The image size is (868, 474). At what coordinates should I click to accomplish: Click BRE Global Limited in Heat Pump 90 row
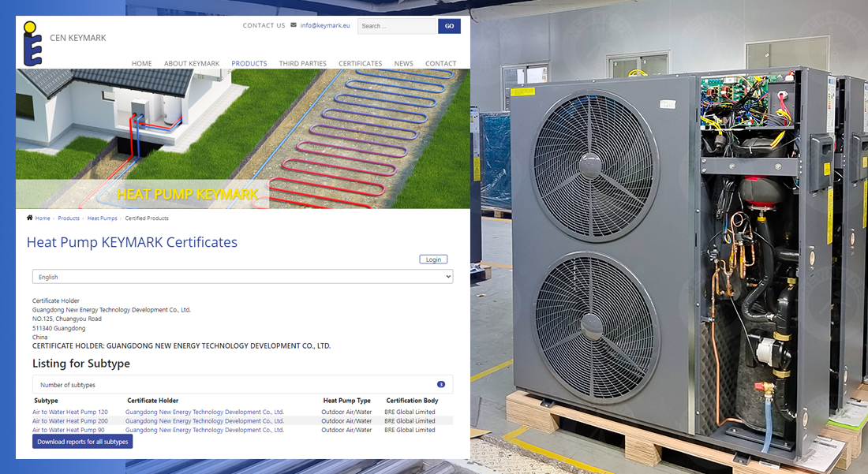coord(410,430)
